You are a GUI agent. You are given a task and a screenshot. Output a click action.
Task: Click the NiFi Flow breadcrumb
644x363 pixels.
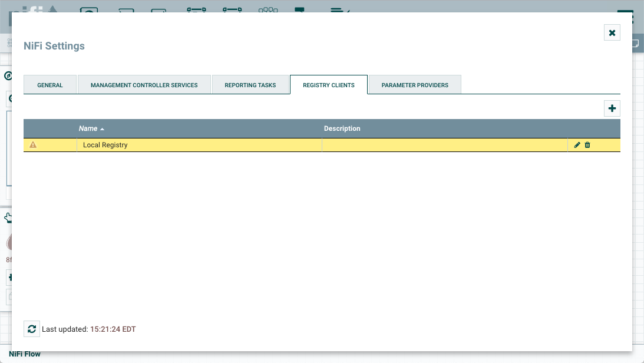[25, 354]
